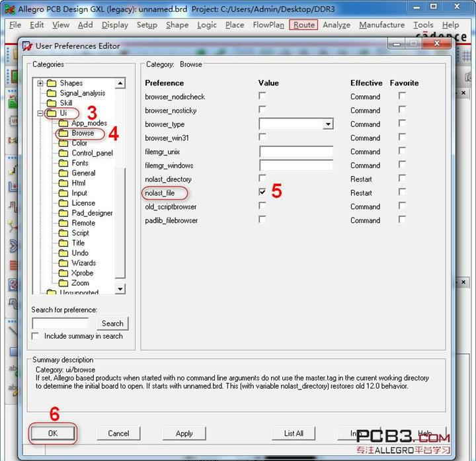This screenshot has height=461, width=476.
Task: Enable padlib_filebrowser value checkbox
Action: (x=262, y=220)
